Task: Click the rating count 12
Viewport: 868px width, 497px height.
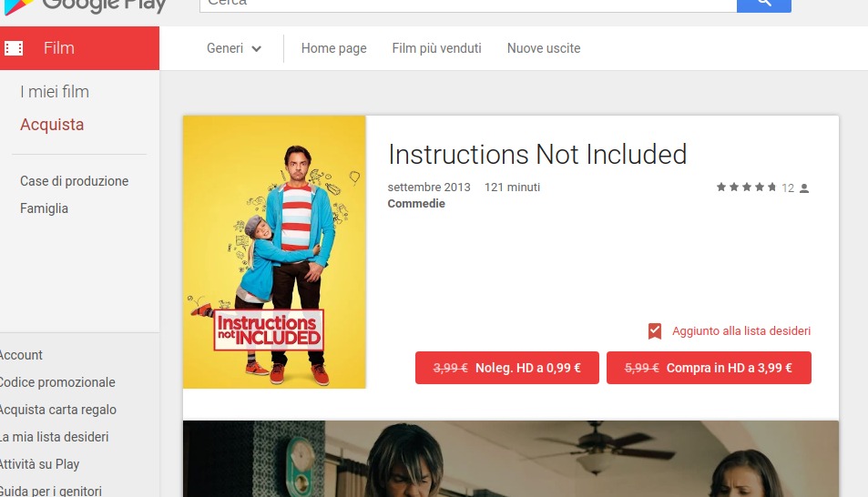Action: click(x=788, y=188)
